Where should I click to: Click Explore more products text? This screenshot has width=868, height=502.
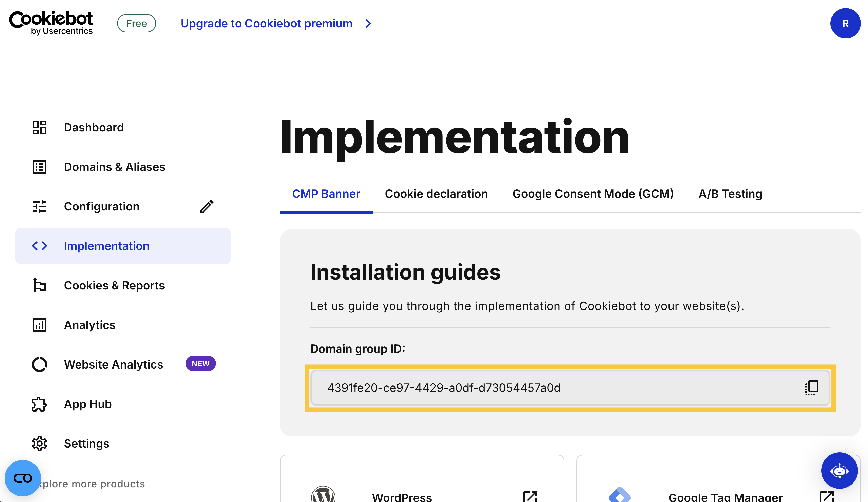pos(92,484)
